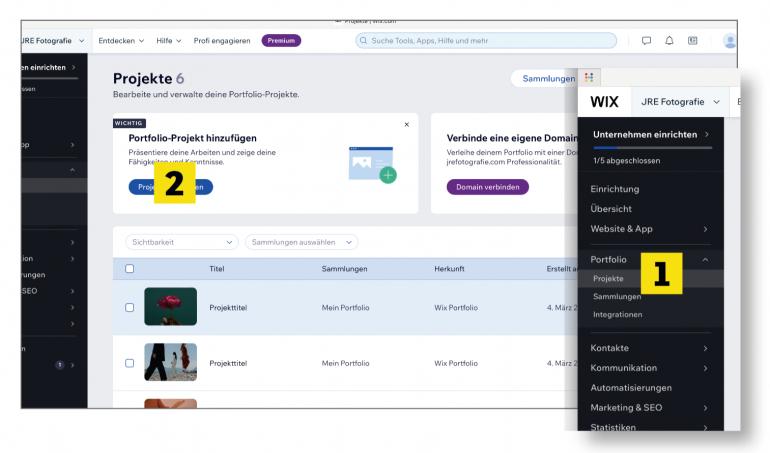
Task: Open the JRE Fotografie site dropdown in top bar
Action: pyautogui.click(x=53, y=41)
